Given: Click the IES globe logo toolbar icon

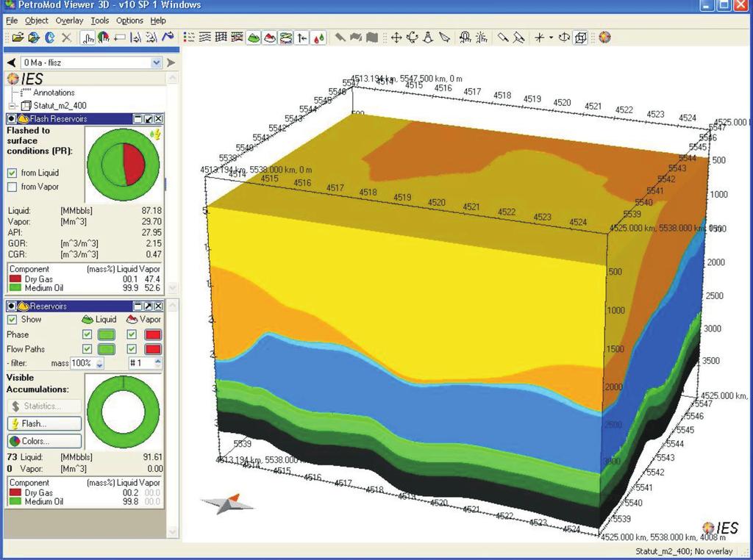Looking at the screenshot, I should 604,37.
